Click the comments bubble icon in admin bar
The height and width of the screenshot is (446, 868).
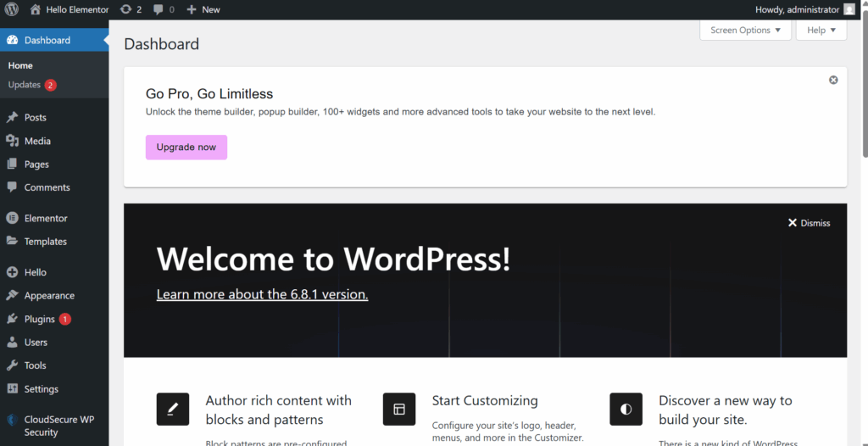pos(159,10)
